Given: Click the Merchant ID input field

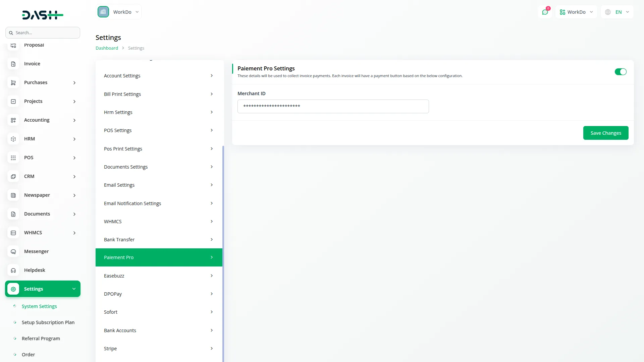Looking at the screenshot, I should 333,106.
